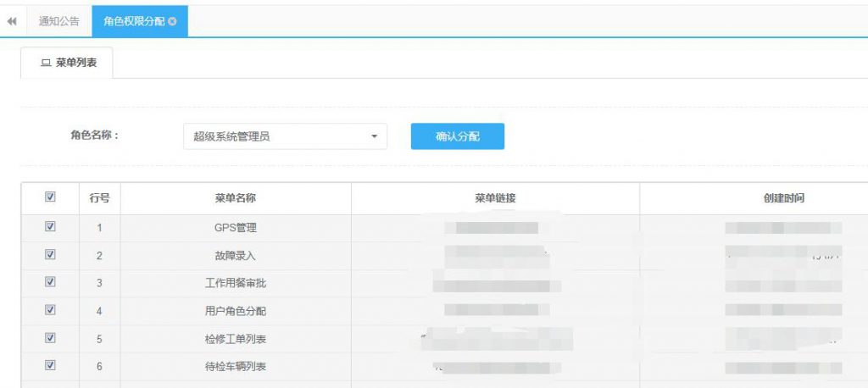Click the 创建时间 column header
The width and height of the screenshot is (868, 388).
(x=783, y=198)
